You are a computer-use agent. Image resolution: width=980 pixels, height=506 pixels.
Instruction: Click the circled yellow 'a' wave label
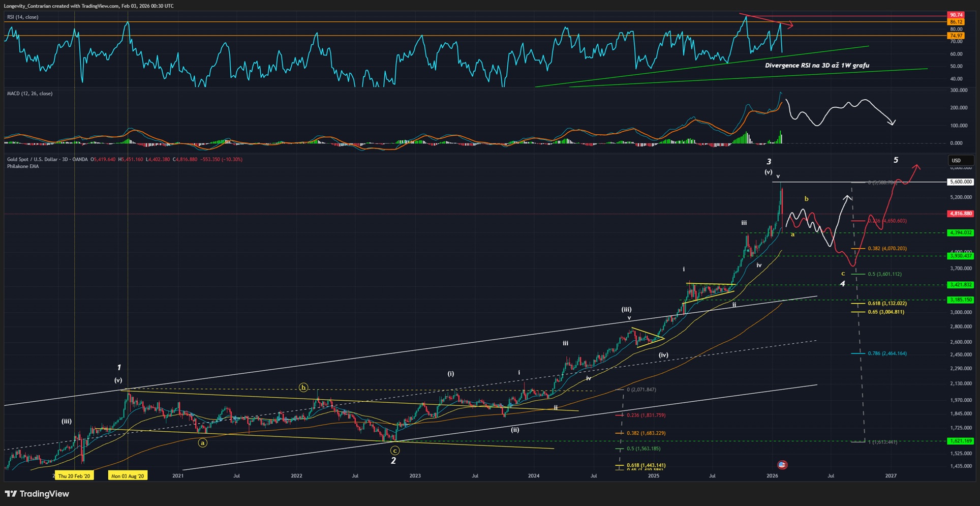(202, 443)
